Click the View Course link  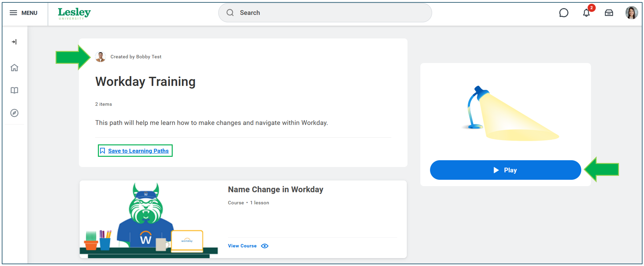click(x=242, y=246)
